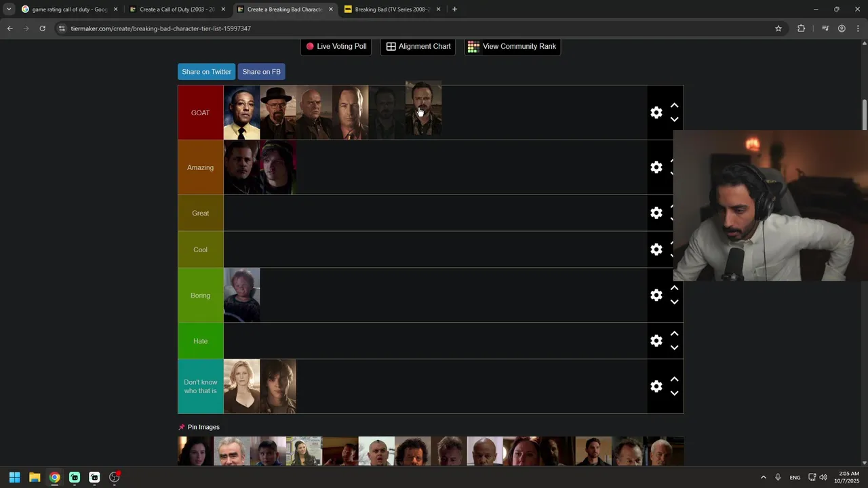Open the Windows Start menu
868x488 pixels.
tap(14, 477)
